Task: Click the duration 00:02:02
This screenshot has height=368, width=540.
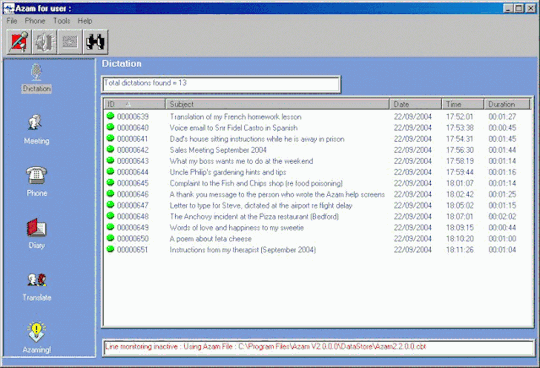Action: (x=502, y=217)
